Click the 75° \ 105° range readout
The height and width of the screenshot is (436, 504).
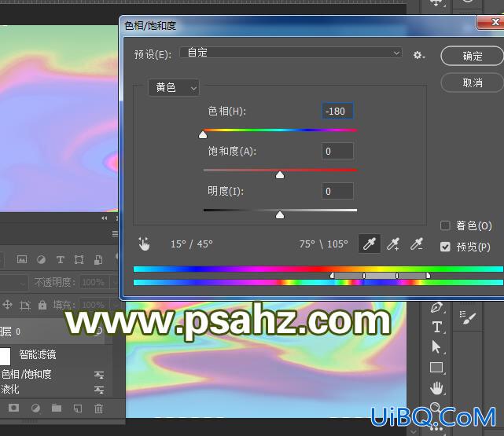[324, 244]
